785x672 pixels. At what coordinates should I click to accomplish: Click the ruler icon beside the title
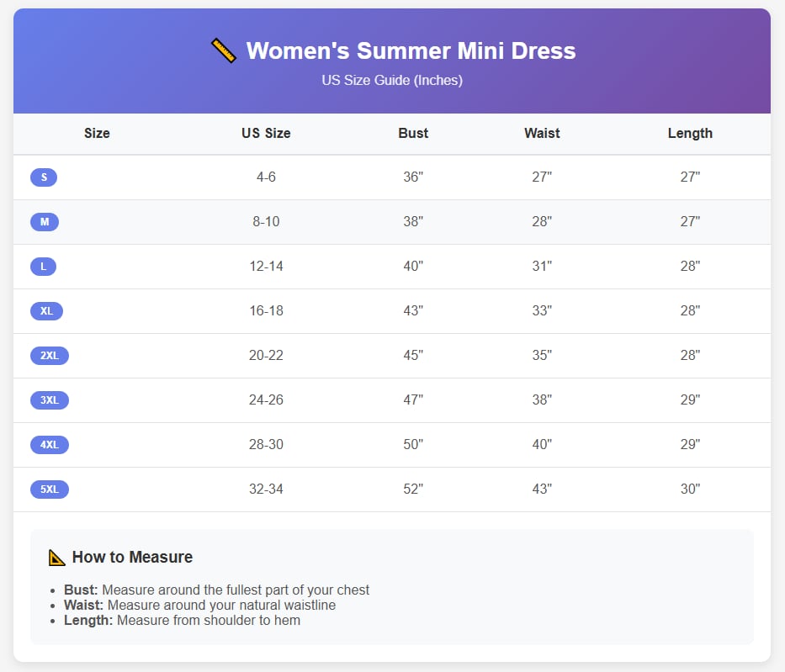[x=223, y=50]
